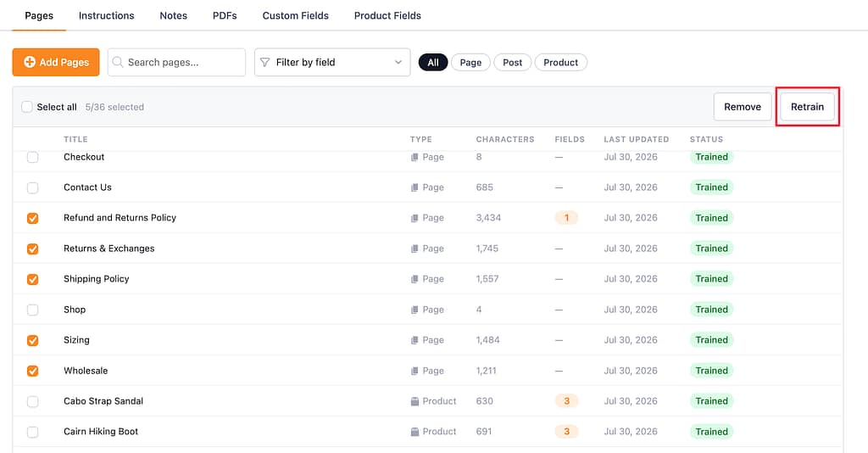Click Trained status in Sizing row
Viewport: 868px width, 453px height.
[711, 340]
